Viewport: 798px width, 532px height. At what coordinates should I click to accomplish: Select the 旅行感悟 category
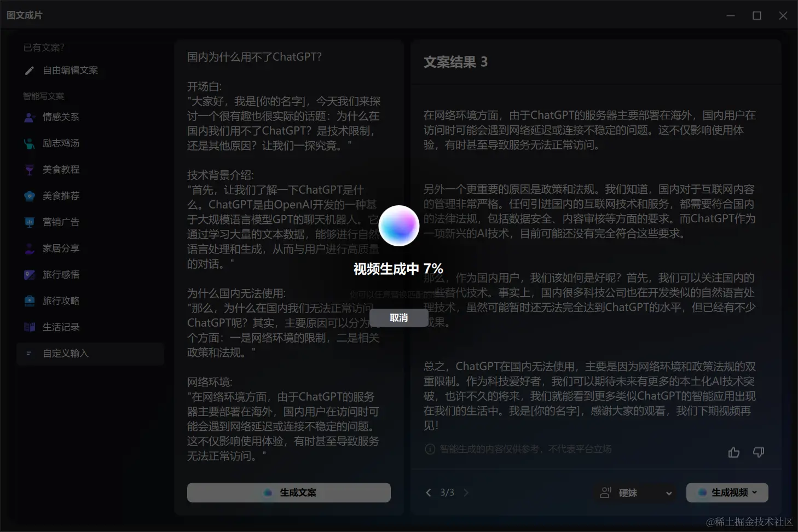(60, 274)
